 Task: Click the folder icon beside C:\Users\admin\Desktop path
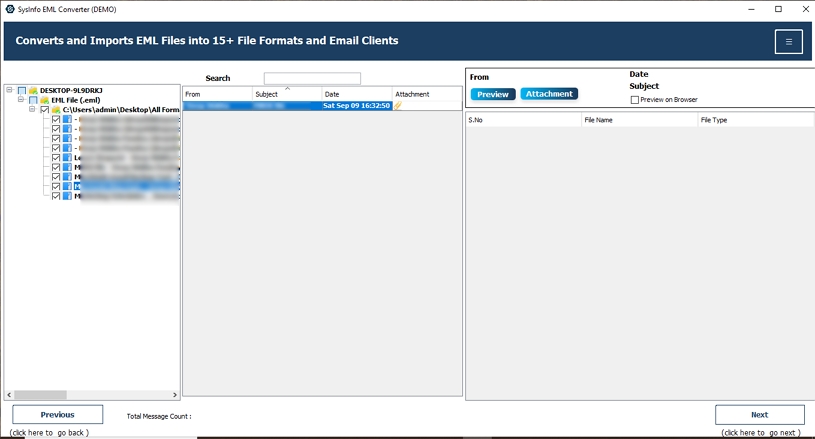pos(56,110)
